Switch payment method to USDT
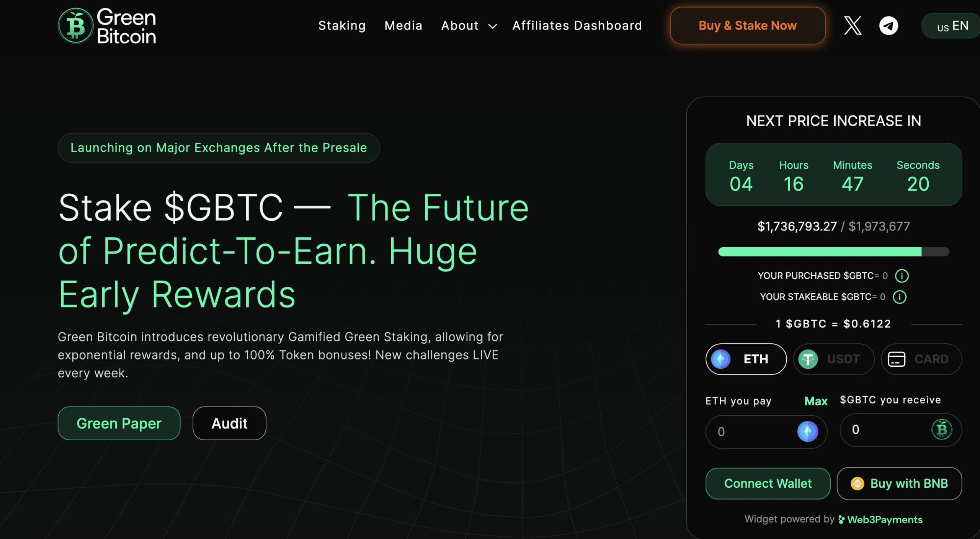The width and height of the screenshot is (980, 539). [x=833, y=359]
